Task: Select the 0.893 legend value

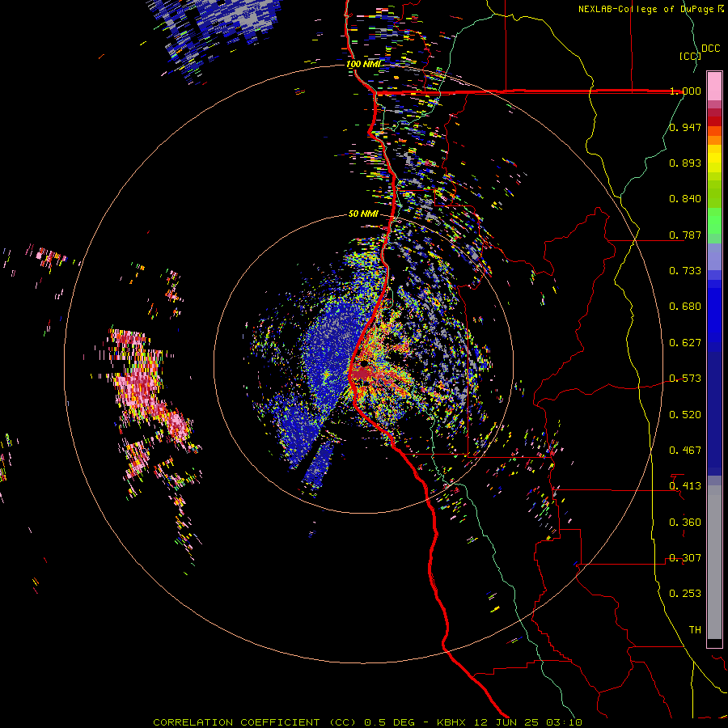Action: 685,163
